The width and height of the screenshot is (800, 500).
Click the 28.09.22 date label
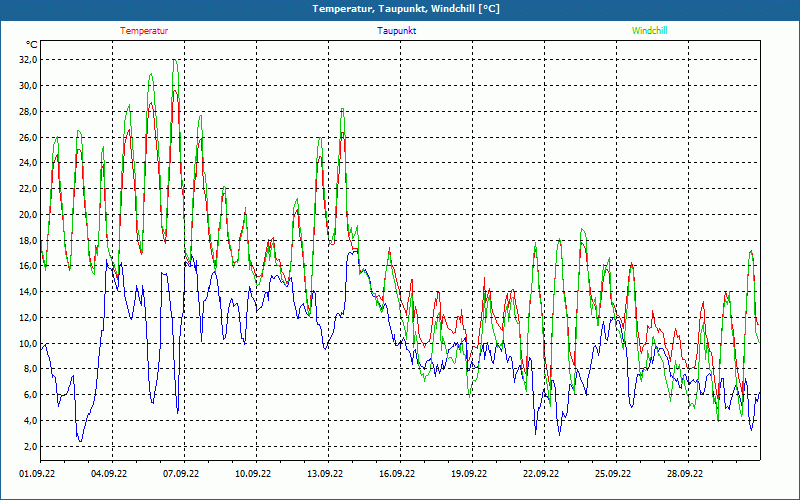pyautogui.click(x=685, y=474)
